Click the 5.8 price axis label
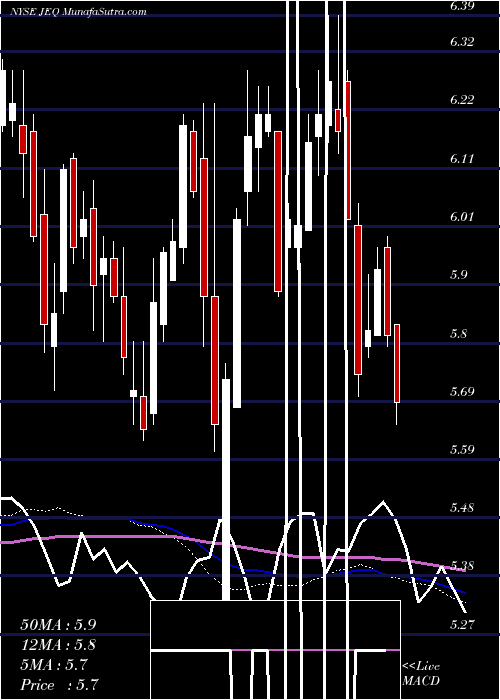Screen dimensions: 500x700 click(x=458, y=334)
